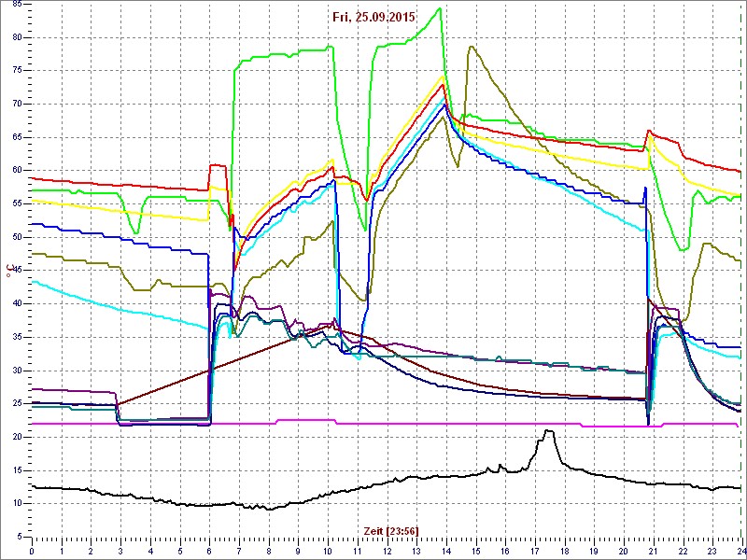Click hour 23 on the time axis
Screen dimensions: 747x560
[x=713, y=551]
